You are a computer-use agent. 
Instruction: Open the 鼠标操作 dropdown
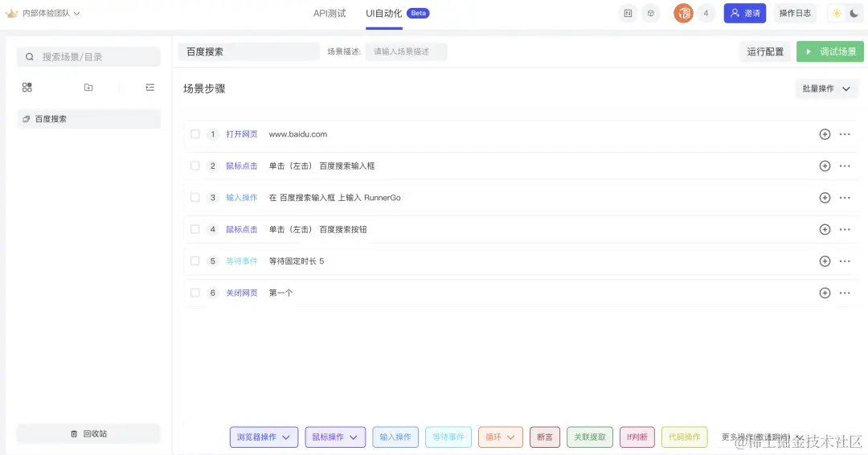coord(335,437)
